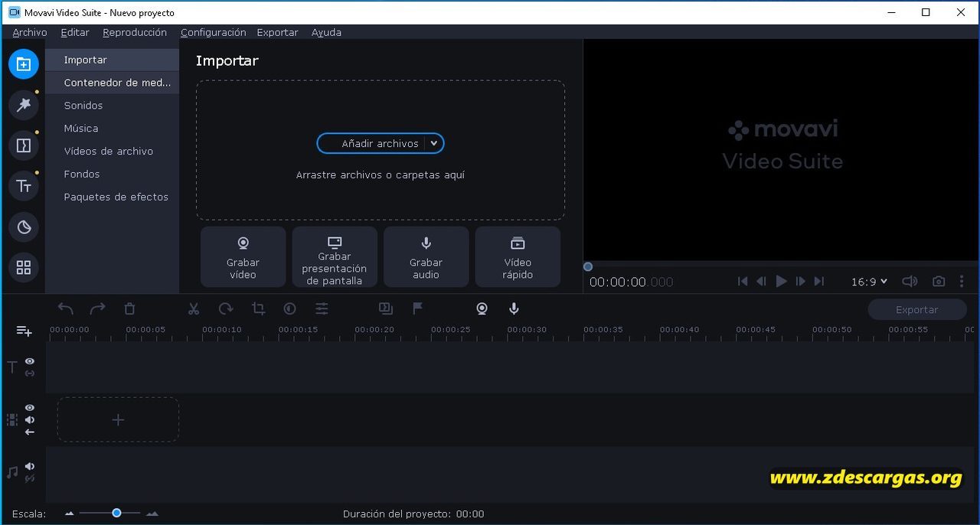Image resolution: width=980 pixels, height=525 pixels.
Task: Open the Filters magic wand sidebar icon
Action: point(24,105)
